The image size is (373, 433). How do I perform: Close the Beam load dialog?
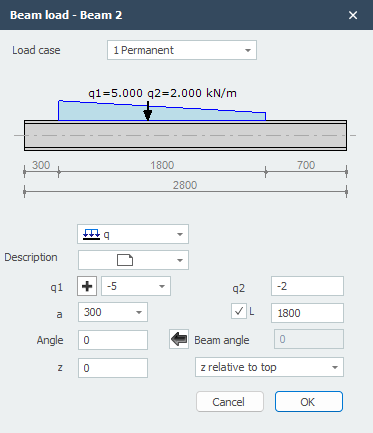click(353, 15)
